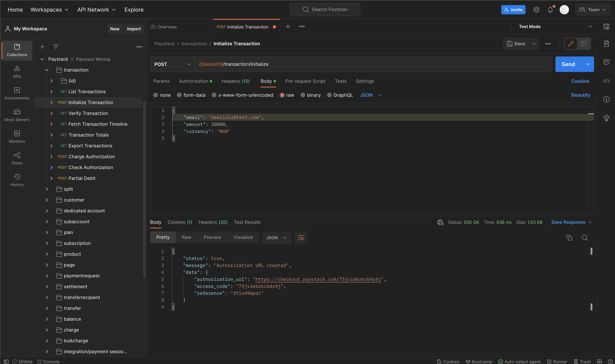Image resolution: width=615 pixels, height=364 pixels.
Task: Click the Import button
Action: (134, 29)
